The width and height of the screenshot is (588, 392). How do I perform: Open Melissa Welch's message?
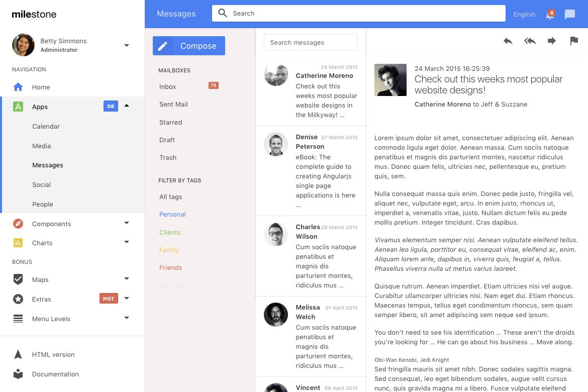311,337
